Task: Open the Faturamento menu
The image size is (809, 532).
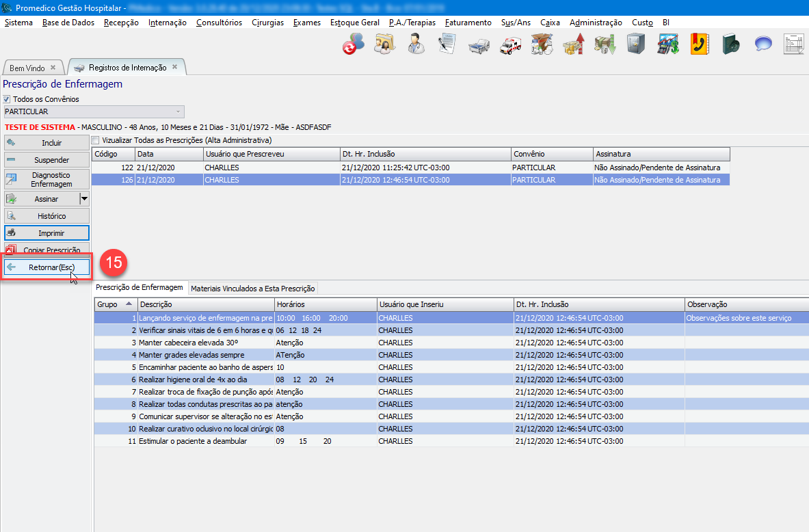Action: [468, 23]
